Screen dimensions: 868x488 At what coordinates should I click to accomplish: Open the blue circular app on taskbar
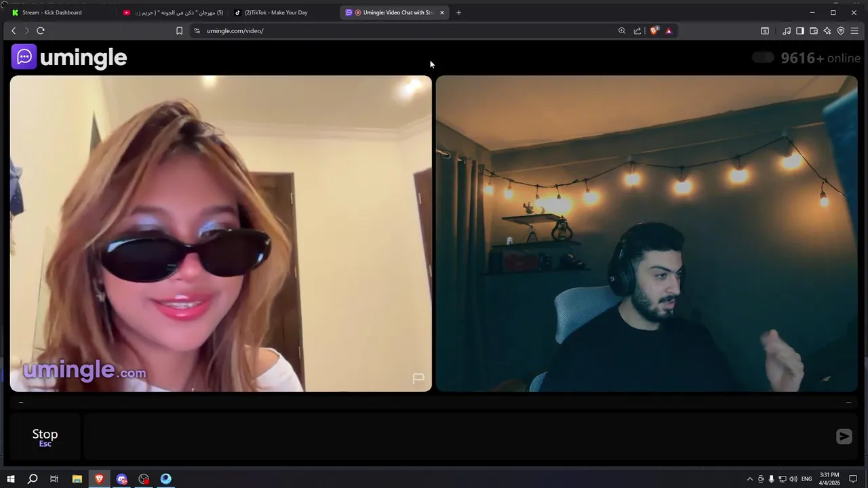pyautogui.click(x=166, y=479)
